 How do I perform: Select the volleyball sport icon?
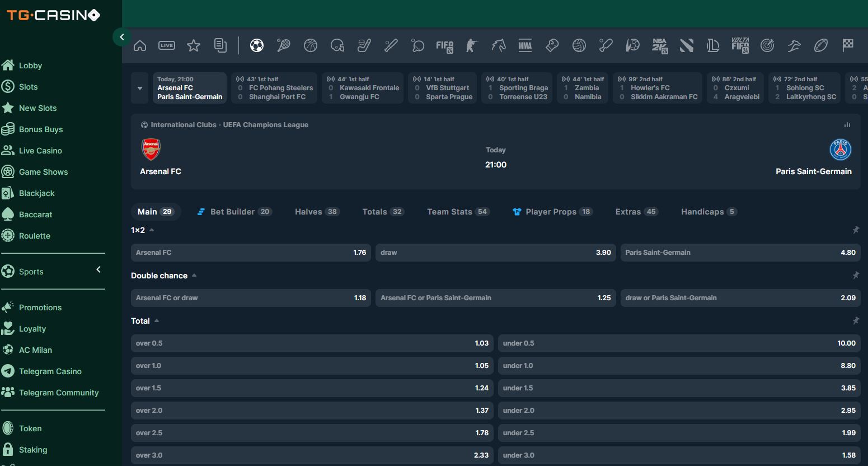[x=579, y=45]
